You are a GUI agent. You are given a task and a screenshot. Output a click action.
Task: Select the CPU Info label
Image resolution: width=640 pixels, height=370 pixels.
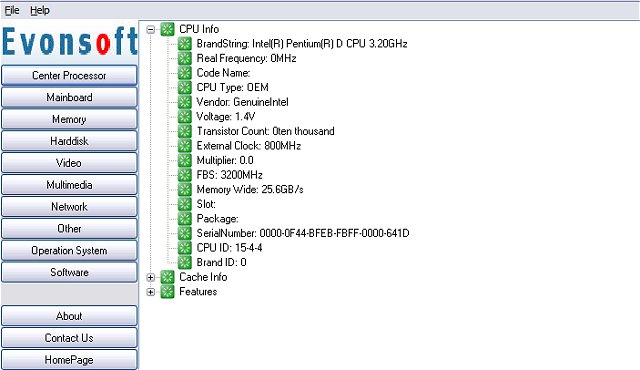tap(199, 29)
